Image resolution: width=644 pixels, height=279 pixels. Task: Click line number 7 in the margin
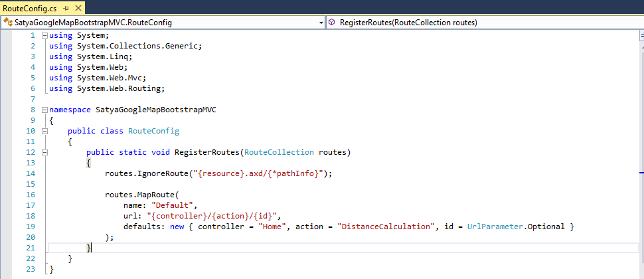(33, 99)
